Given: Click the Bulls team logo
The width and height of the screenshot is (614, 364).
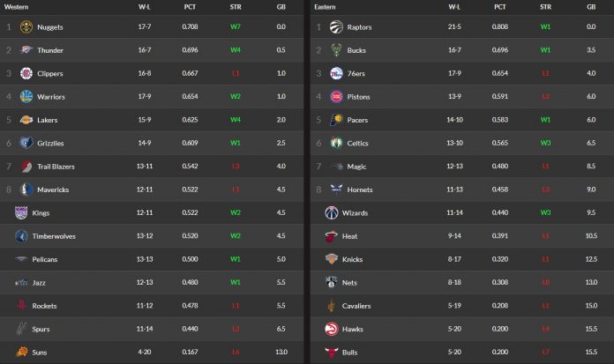Looking at the screenshot, I should [x=330, y=352].
